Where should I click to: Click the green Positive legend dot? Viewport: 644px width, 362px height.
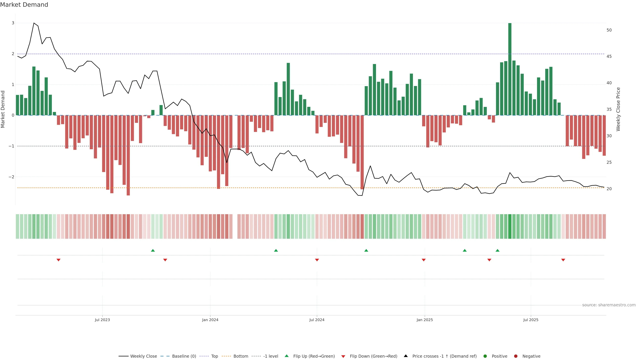point(485,356)
